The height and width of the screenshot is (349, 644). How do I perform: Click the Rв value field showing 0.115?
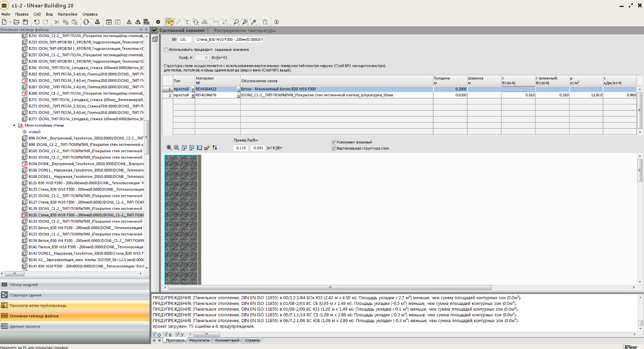click(241, 148)
